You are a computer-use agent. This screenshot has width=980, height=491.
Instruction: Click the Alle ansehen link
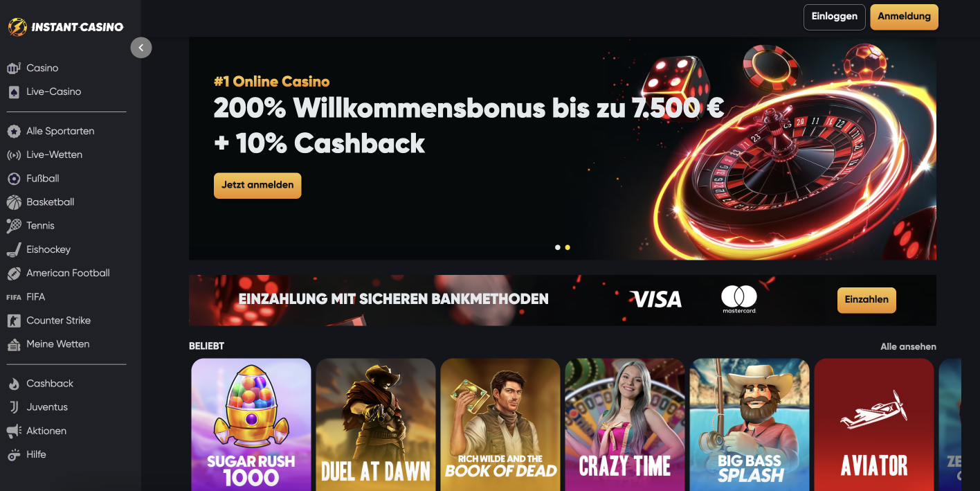[x=908, y=346]
